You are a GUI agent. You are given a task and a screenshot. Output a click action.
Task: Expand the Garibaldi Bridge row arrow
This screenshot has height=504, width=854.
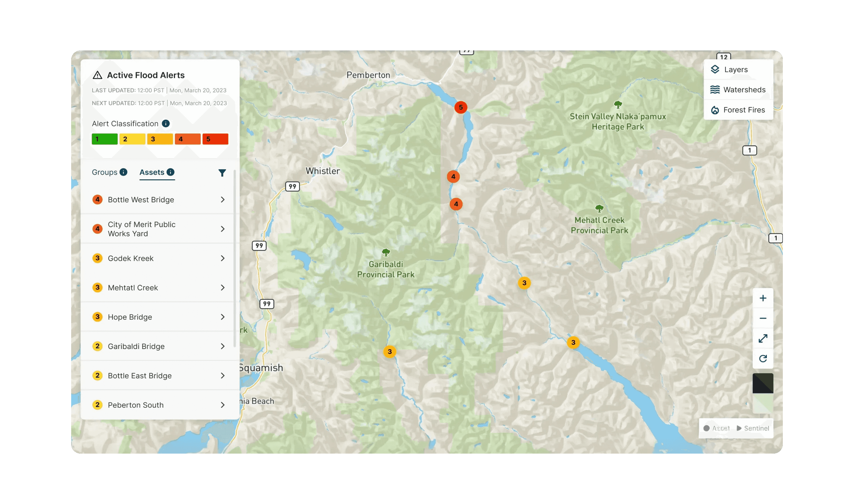pos(222,346)
